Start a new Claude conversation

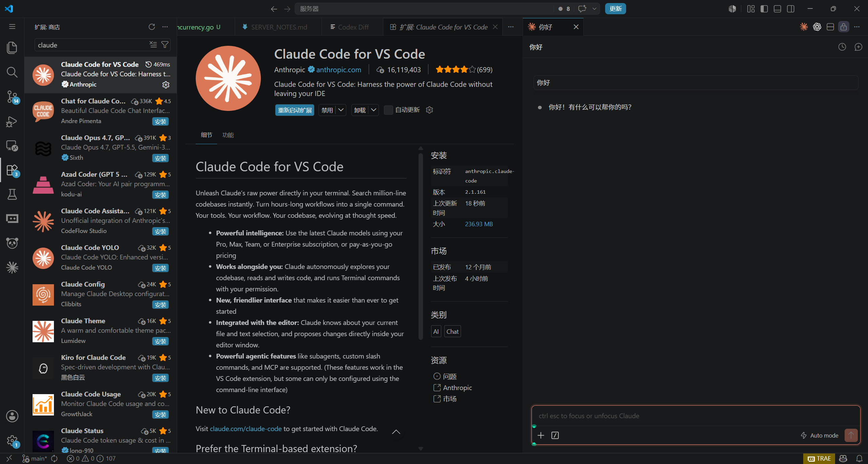tap(858, 47)
